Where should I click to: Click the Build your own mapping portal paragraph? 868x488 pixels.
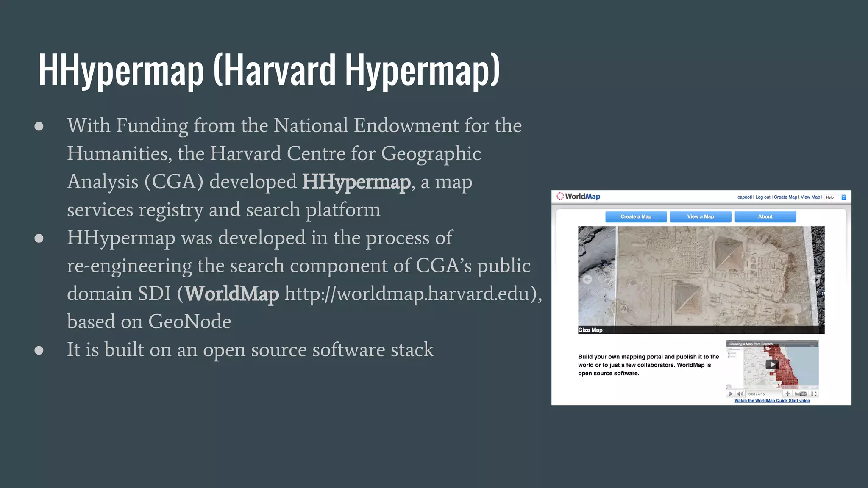tap(648, 365)
